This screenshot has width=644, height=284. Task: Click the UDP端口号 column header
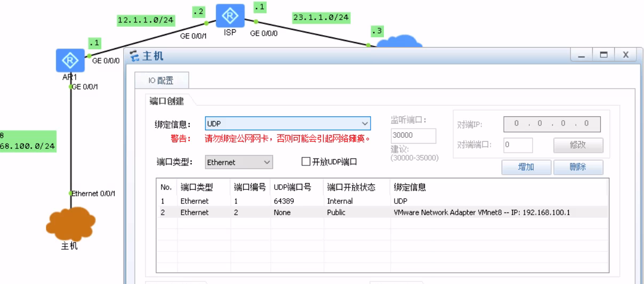tap(292, 188)
